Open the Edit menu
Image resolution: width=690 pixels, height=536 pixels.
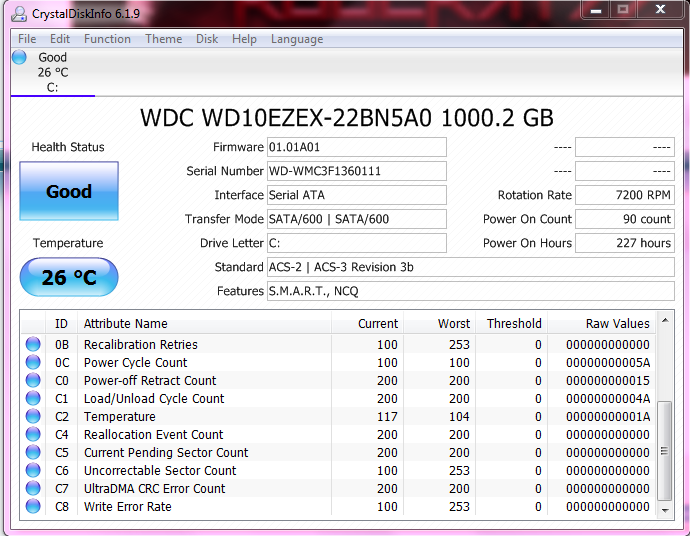[59, 39]
